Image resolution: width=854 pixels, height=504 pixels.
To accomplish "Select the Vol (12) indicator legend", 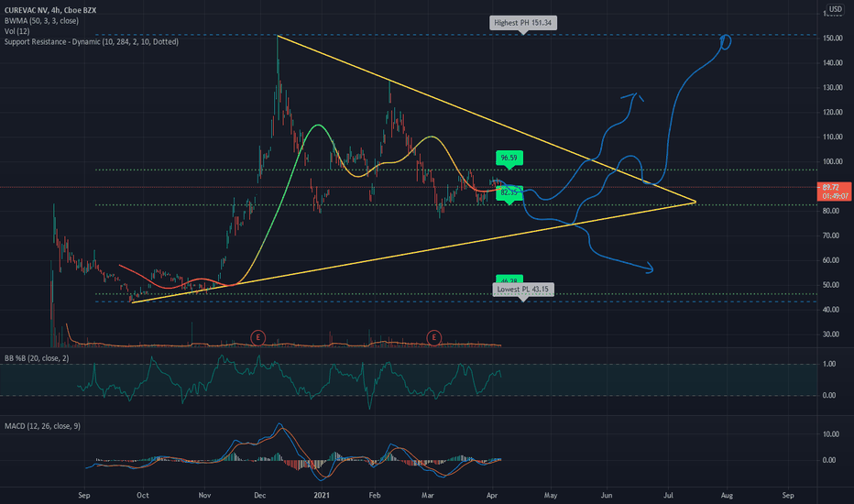I will [x=16, y=31].
